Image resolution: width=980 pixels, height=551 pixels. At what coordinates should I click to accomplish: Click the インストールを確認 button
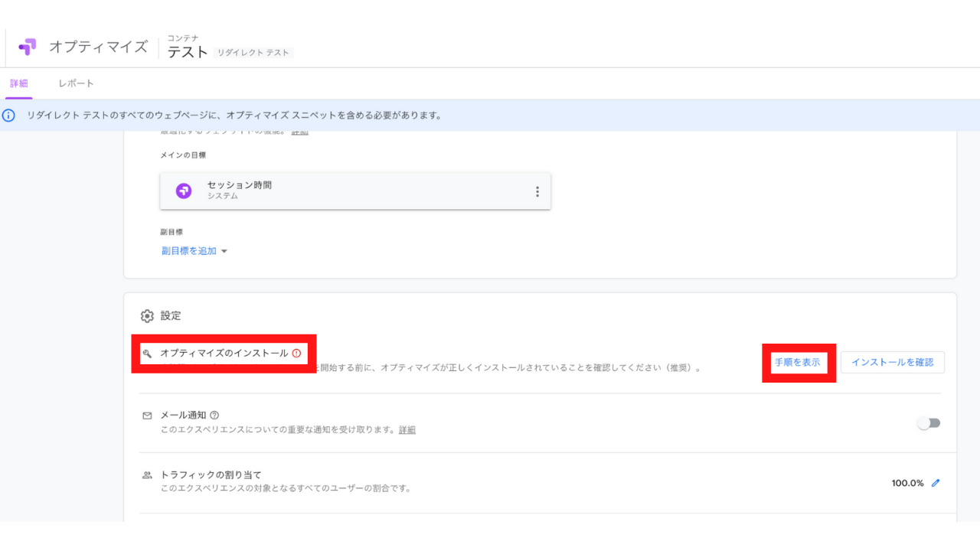tap(893, 363)
